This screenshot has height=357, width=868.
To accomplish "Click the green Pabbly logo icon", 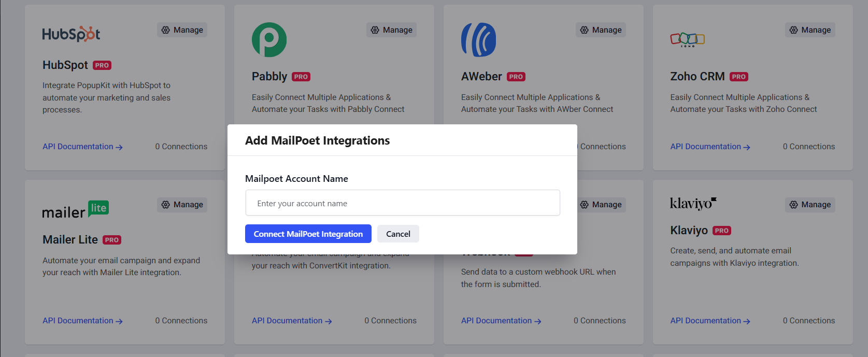I will pos(269,40).
